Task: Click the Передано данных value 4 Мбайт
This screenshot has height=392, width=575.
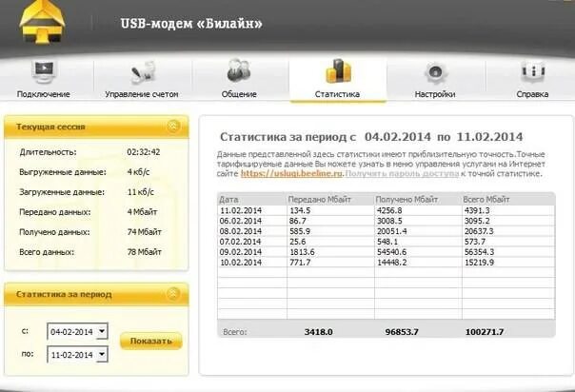Action: point(142,212)
